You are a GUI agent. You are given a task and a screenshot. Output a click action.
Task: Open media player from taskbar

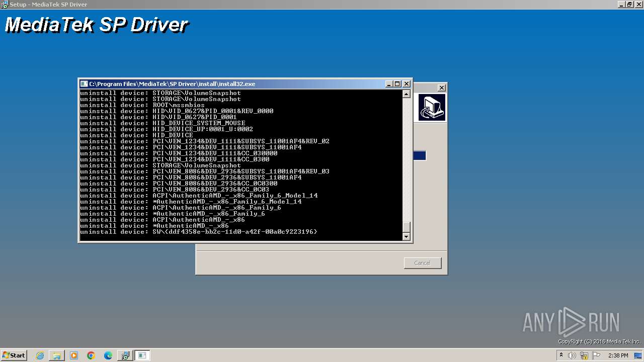74,355
